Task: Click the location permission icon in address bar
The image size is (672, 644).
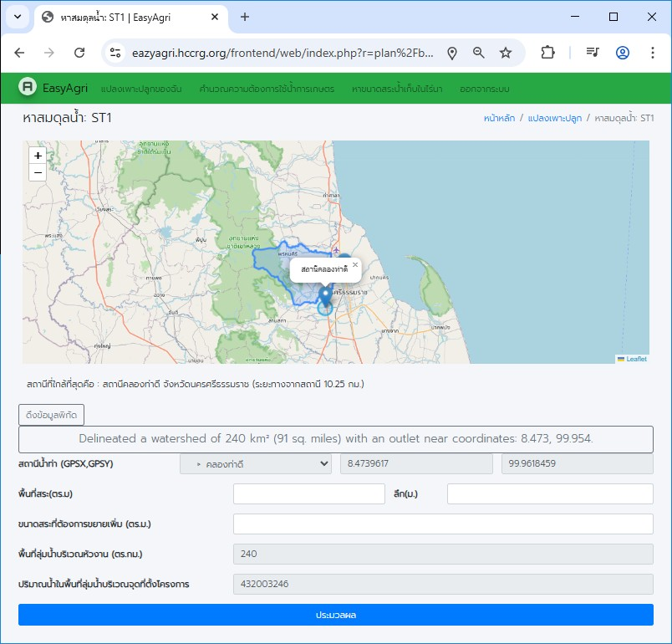Action: tap(452, 53)
